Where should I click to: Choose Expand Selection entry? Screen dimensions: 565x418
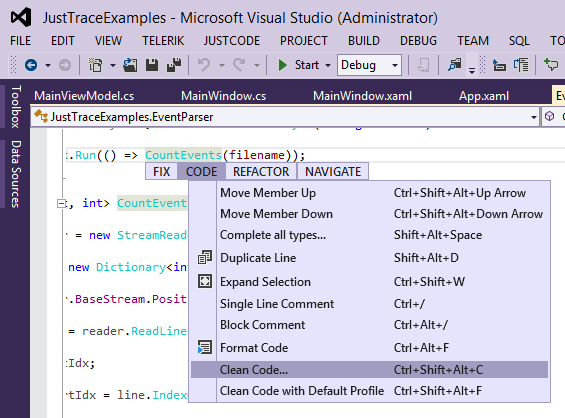click(369, 282)
